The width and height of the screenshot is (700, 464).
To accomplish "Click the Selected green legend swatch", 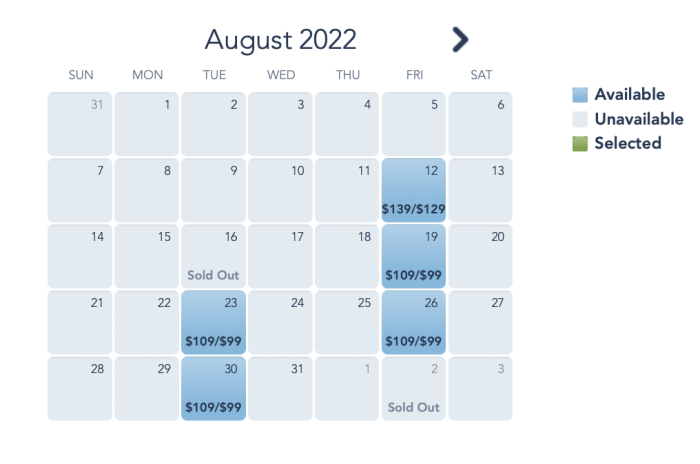I will pos(580,144).
